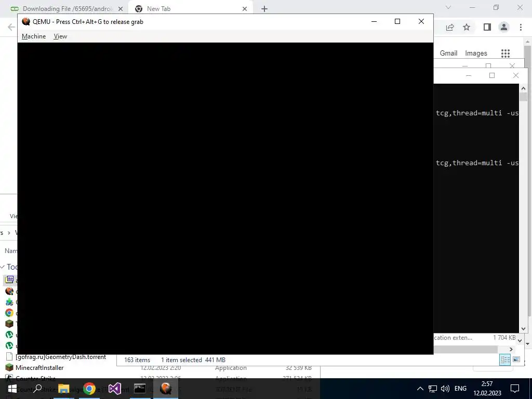The image size is (532, 399).
Task: Click 163 items status text in Explorer
Action: coord(137,360)
